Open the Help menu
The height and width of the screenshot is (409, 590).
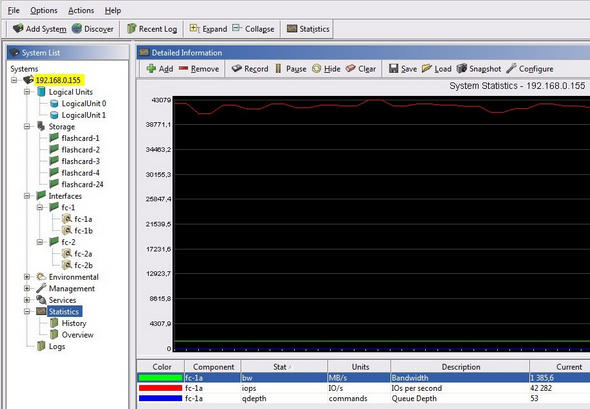tap(113, 11)
